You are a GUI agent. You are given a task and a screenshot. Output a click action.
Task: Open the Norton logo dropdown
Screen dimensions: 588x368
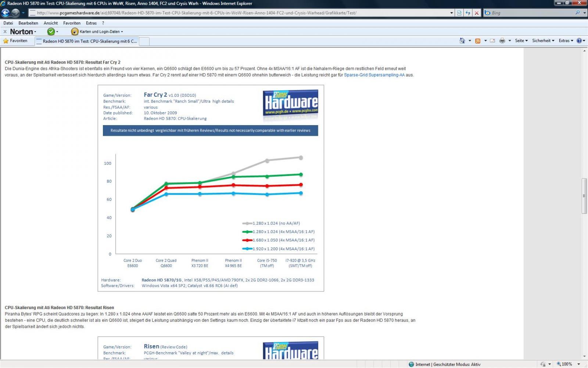23,32
